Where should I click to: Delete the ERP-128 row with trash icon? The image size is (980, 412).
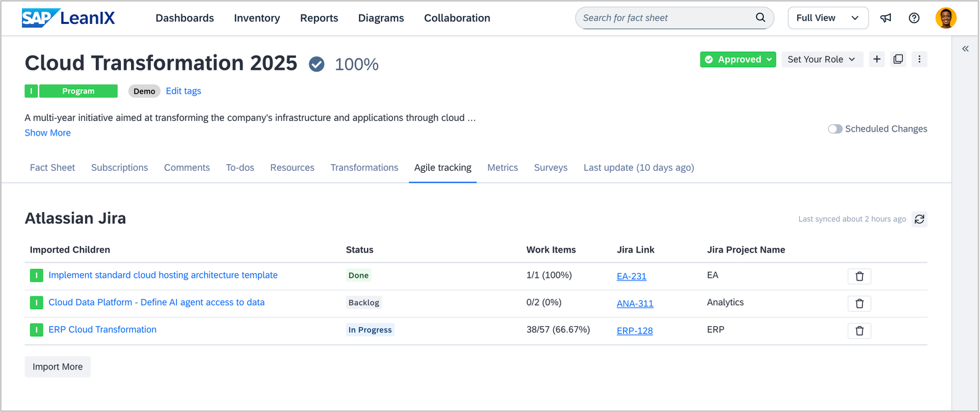tap(859, 331)
